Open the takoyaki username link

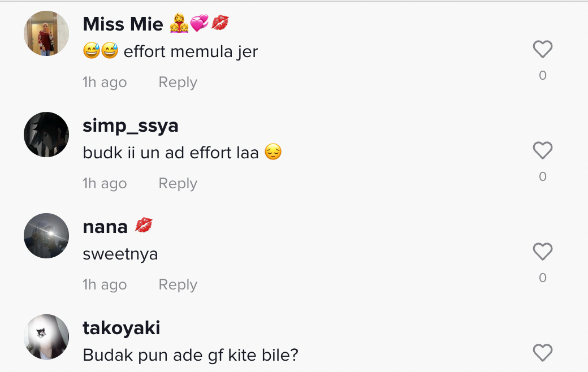coord(122,328)
